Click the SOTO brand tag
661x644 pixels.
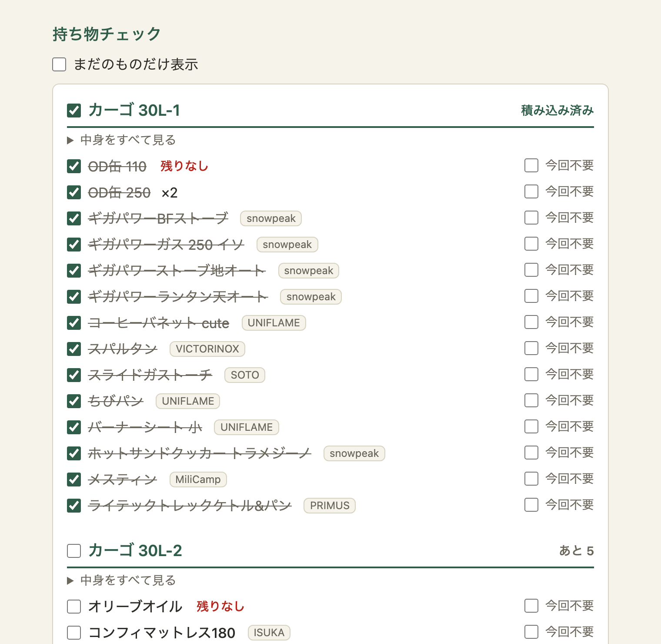(x=245, y=375)
